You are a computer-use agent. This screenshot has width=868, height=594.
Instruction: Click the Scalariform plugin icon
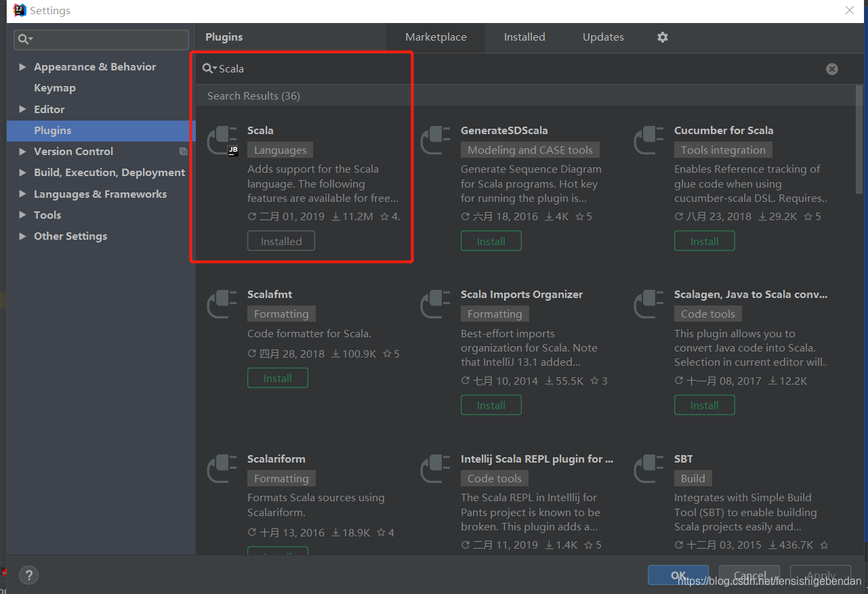coord(222,469)
